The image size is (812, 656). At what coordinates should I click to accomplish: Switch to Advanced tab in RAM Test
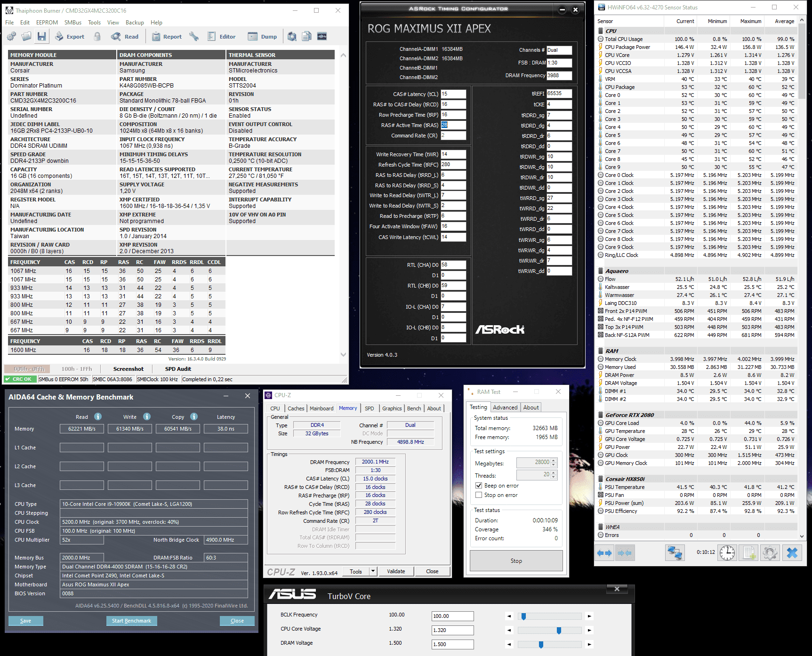505,408
